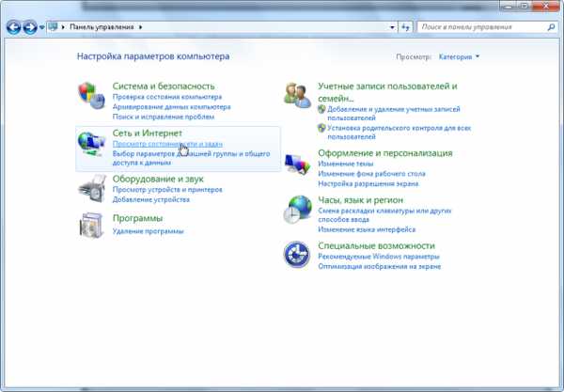This screenshot has height=392, width=564.
Task: Open Сеть и Интернет category
Action: [148, 133]
